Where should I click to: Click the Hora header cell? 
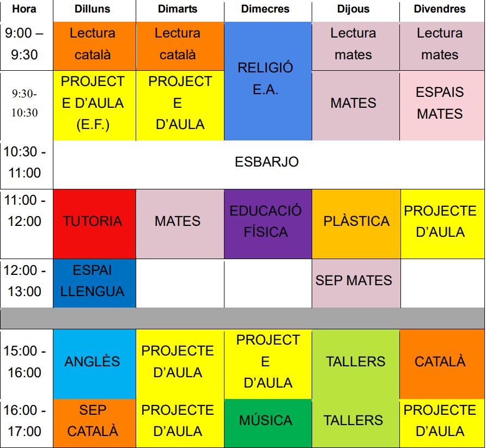[26, 10]
